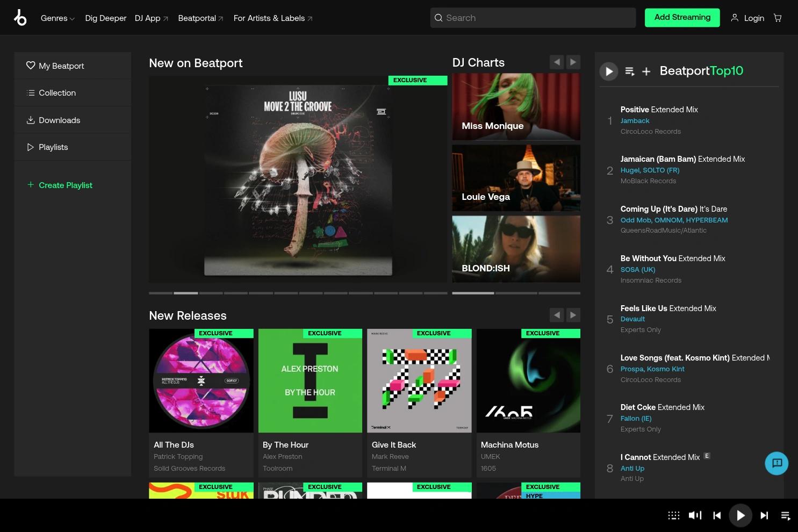798x532 pixels.
Task: Open the Beatportal external link
Action: click(x=201, y=18)
